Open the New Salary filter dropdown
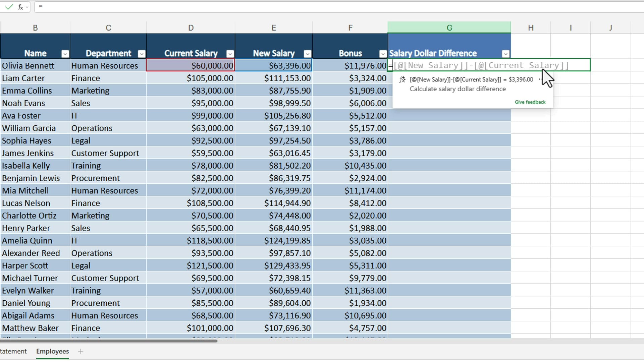Screen dimensions: 644x362 308,54
